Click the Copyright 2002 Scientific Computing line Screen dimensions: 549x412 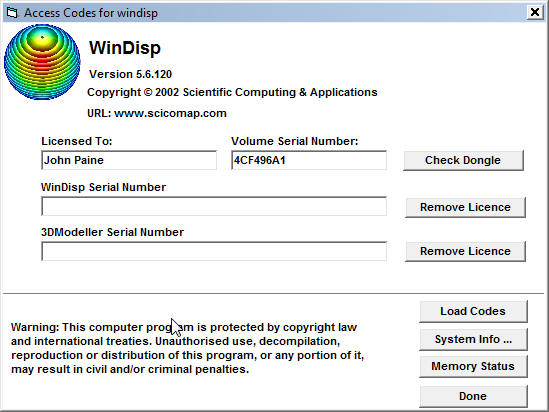(x=232, y=92)
